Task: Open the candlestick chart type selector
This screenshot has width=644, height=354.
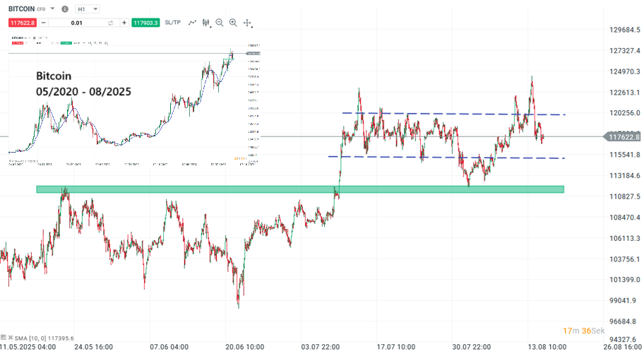Action: point(206,23)
